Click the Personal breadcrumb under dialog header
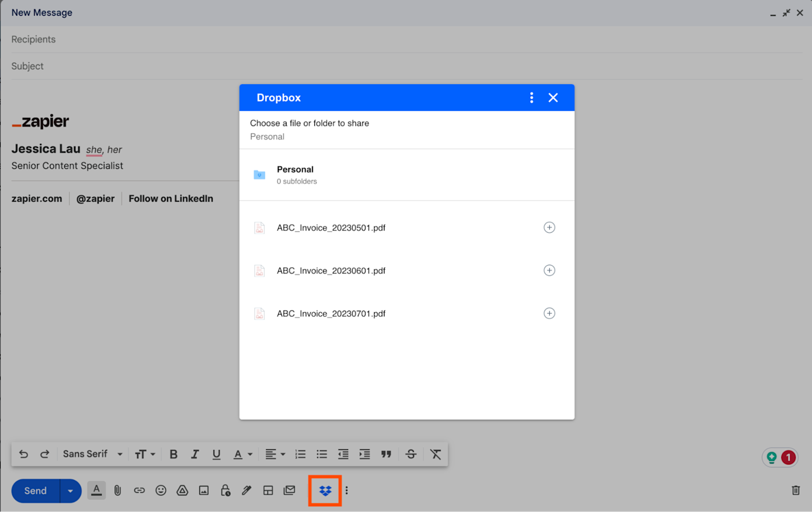 (267, 137)
